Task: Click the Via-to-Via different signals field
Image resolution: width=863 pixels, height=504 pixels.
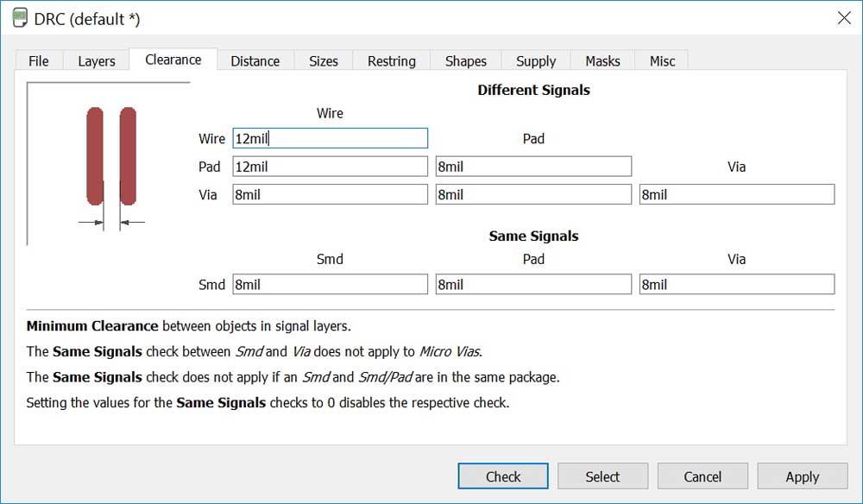Action: point(737,194)
